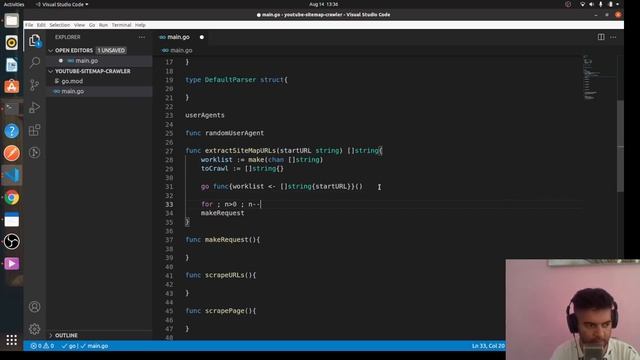The width and height of the screenshot is (640, 360).
Task: Open the Help menu
Action: (x=140, y=25)
